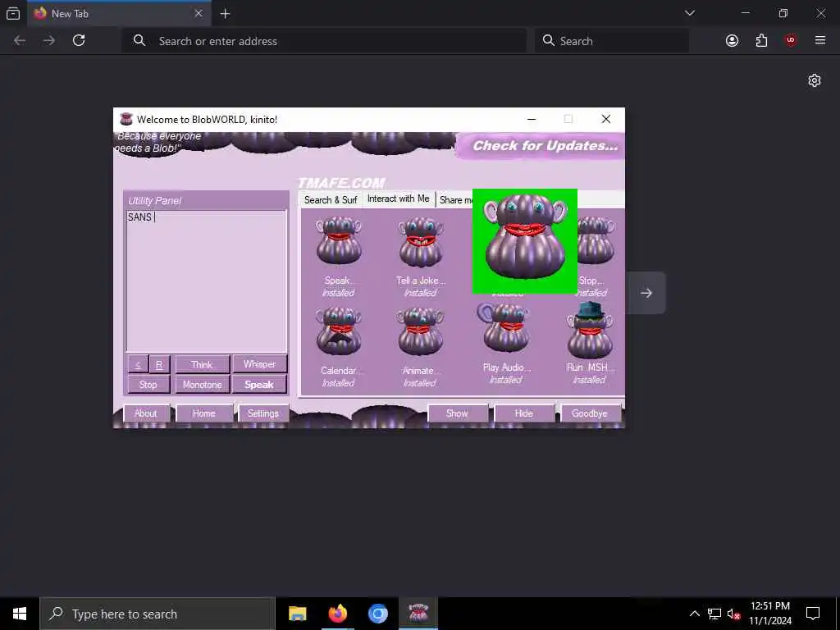Close the New Tab tab

pos(199,14)
